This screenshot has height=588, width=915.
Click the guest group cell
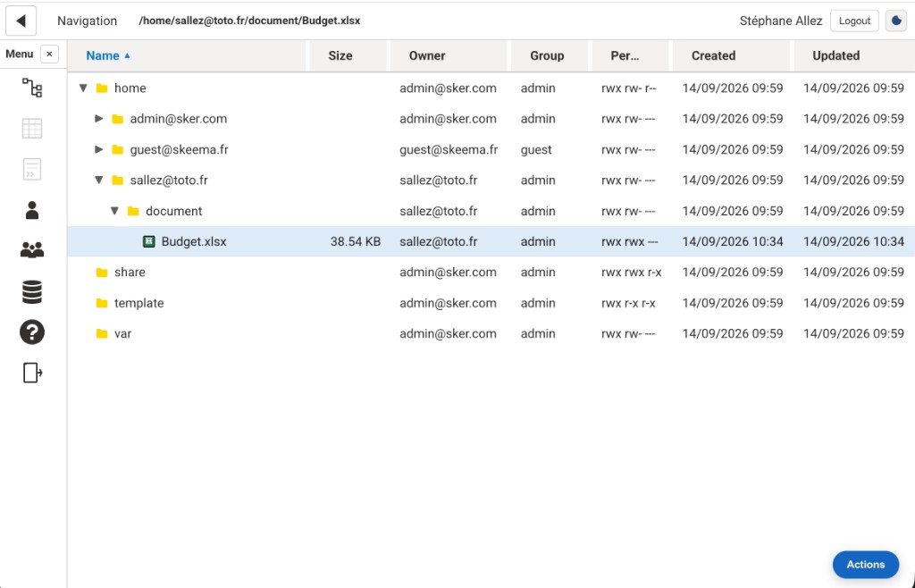pyautogui.click(x=536, y=150)
